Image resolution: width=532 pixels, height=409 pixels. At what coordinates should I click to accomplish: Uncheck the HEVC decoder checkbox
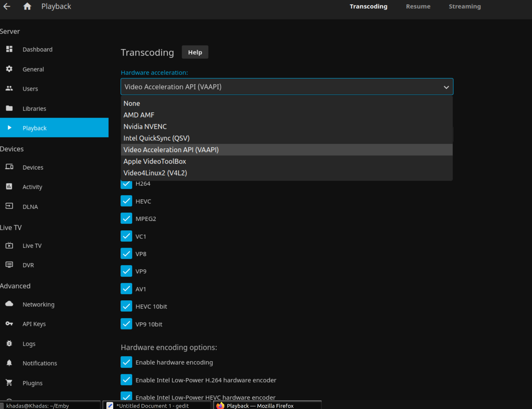click(126, 201)
